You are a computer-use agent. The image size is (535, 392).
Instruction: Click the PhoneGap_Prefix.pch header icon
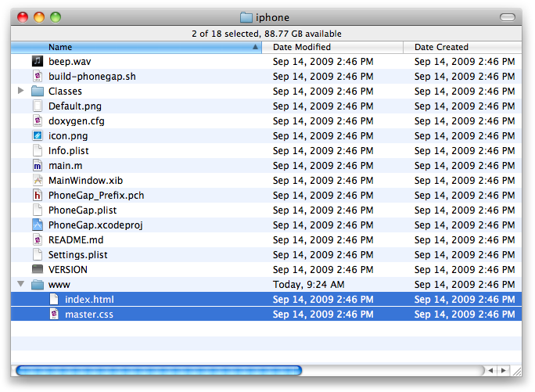pos(37,195)
